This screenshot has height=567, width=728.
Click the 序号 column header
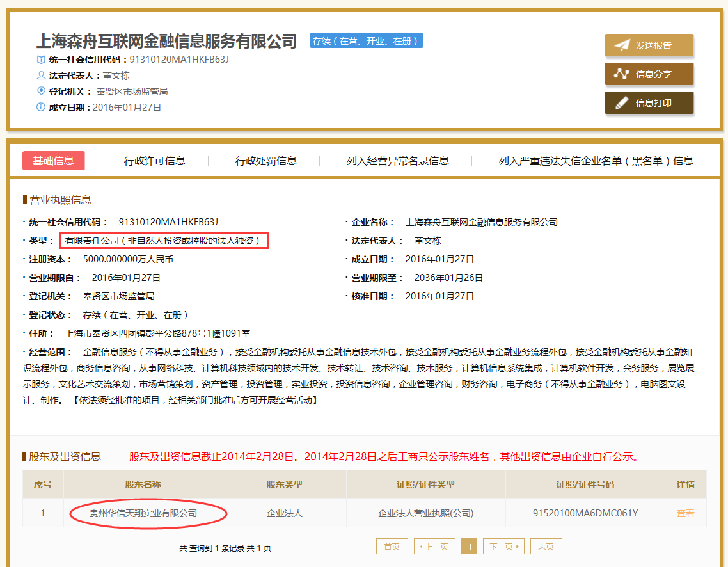[x=43, y=484]
